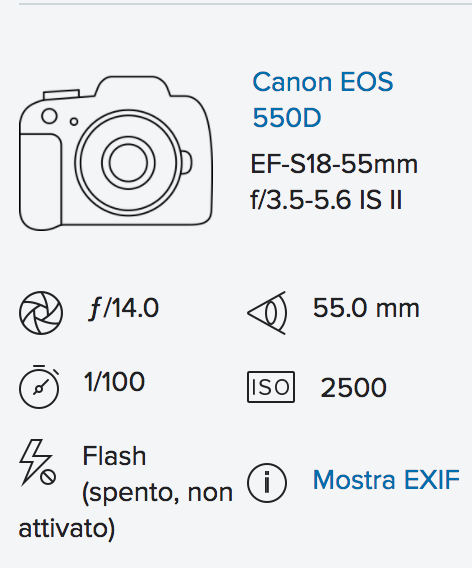Click the 'spento, non attivato' flash text
This screenshot has width=472, height=568.
(126, 510)
